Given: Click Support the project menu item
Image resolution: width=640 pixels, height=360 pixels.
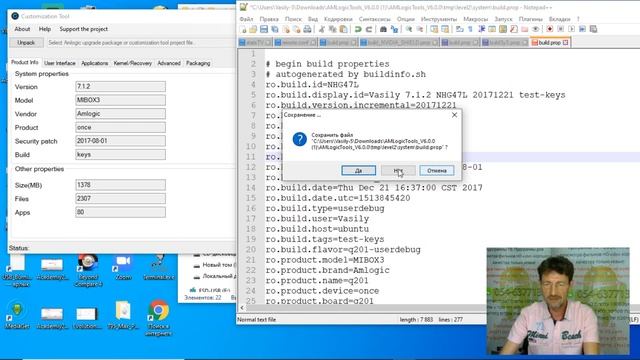Looking at the screenshot, I should pos(84,29).
